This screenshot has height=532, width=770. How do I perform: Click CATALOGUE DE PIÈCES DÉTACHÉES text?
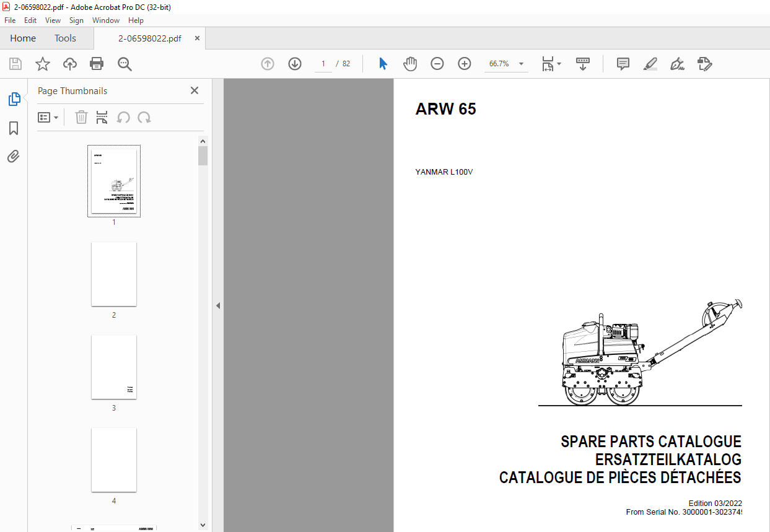pos(620,477)
